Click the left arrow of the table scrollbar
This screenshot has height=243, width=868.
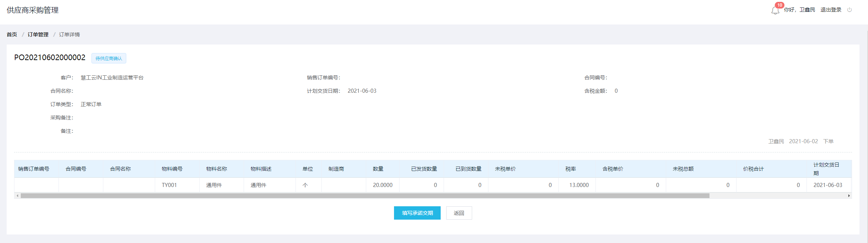[x=17, y=196]
